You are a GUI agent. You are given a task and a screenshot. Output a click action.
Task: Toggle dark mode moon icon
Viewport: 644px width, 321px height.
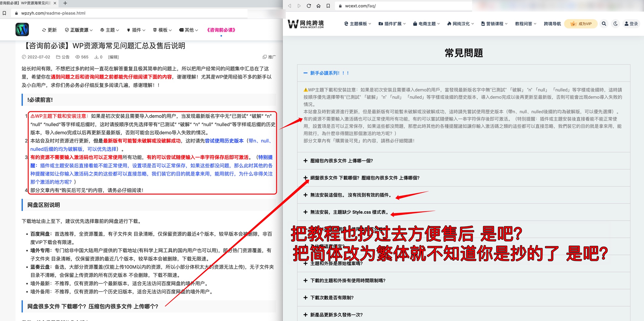tap(616, 24)
